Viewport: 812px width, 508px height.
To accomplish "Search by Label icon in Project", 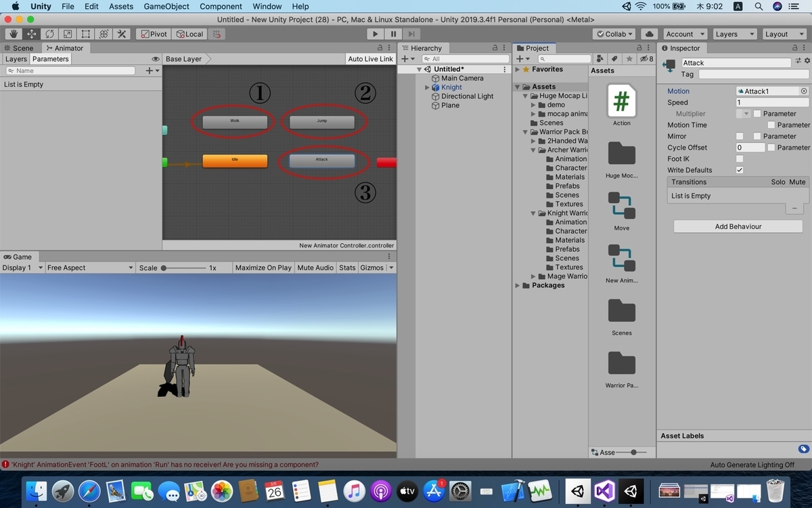I will tap(614, 59).
